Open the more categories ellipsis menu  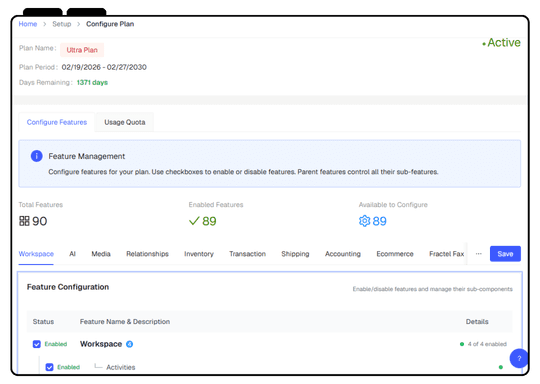[x=478, y=253]
